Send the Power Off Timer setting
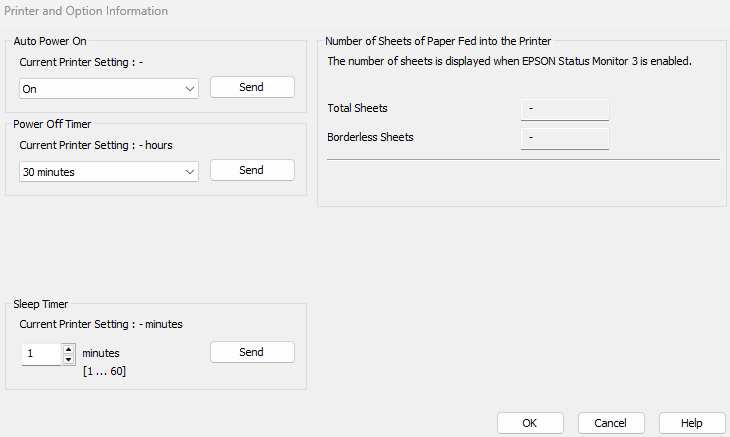 [x=252, y=170]
